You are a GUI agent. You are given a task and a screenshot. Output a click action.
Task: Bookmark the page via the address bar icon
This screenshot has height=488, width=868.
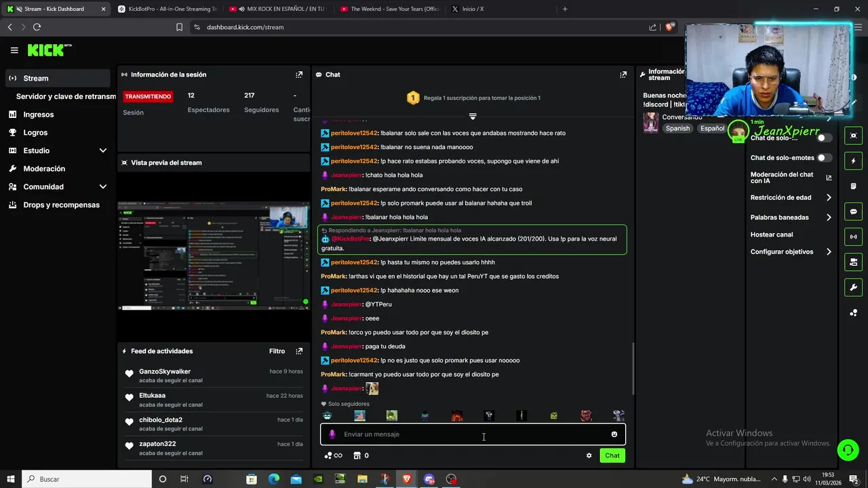(179, 27)
